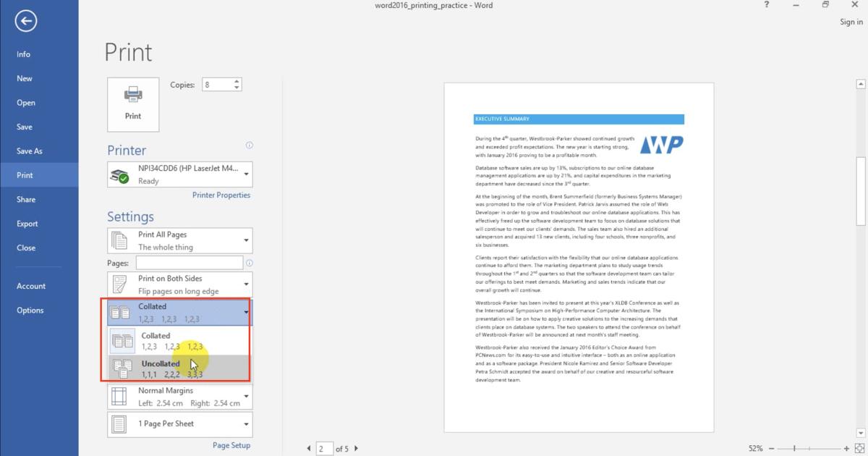This screenshot has width=868, height=456.
Task: Click the Pages range input field
Action: (190, 263)
